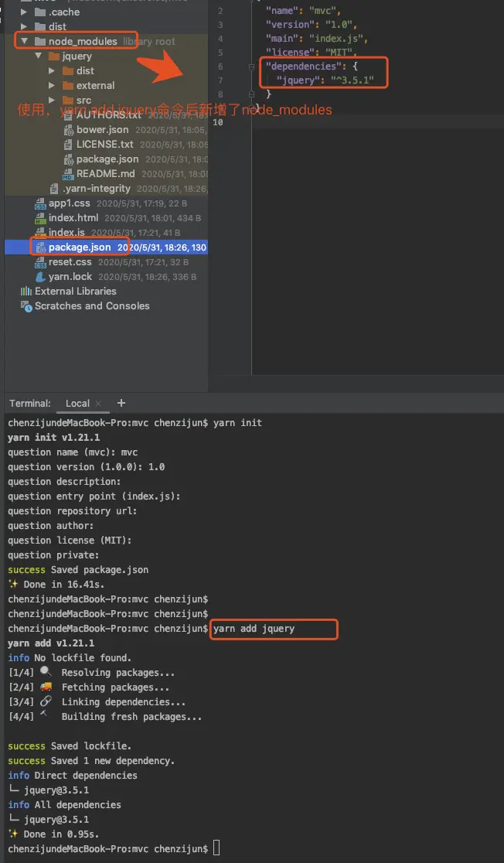Expand the dist folder inside jquery

(x=52, y=71)
